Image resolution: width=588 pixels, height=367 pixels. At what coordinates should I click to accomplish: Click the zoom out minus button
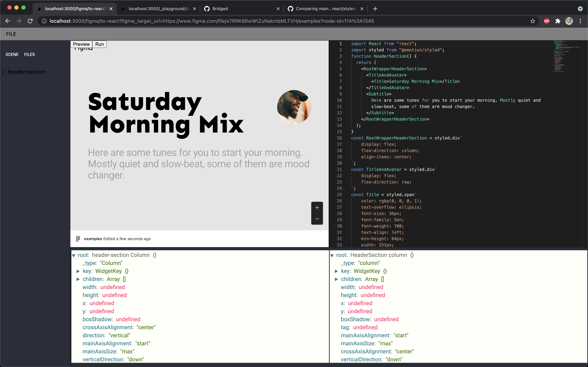coord(317,219)
